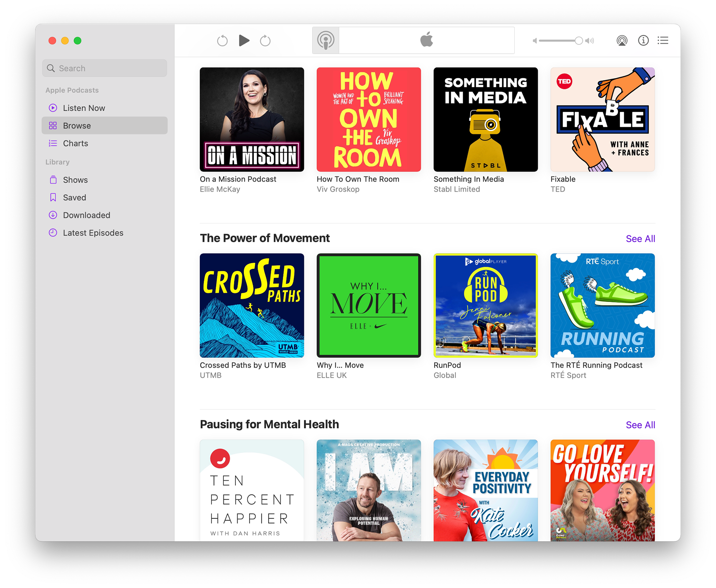716x588 pixels.
Task: Click the yellow minimize window button
Action: (x=65, y=41)
